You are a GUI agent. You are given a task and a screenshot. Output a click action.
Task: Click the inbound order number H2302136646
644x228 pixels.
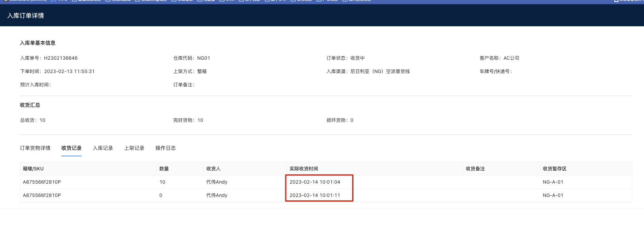click(x=61, y=58)
